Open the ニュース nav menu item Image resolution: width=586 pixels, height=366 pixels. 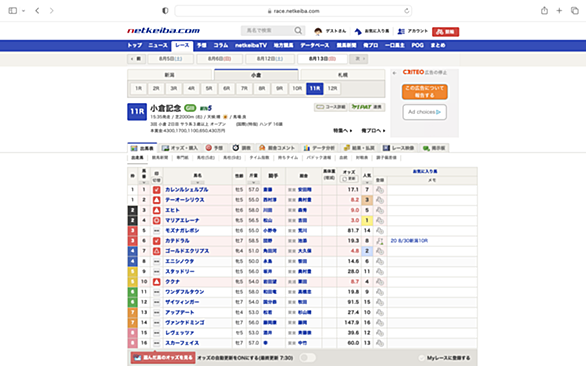click(158, 45)
